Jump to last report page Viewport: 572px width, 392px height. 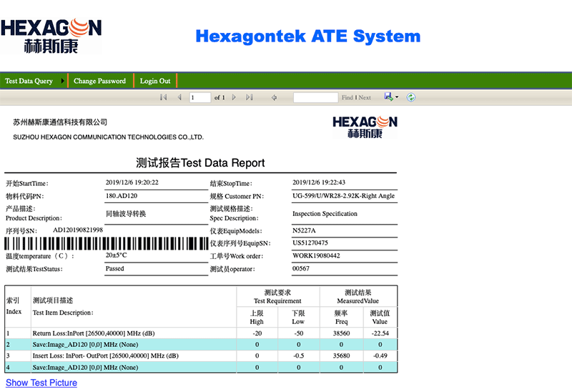pos(250,97)
